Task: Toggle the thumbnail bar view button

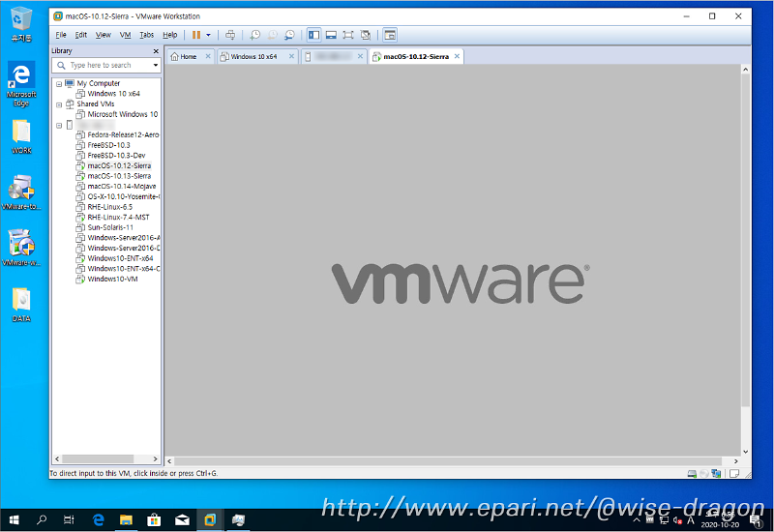Action: point(331,35)
